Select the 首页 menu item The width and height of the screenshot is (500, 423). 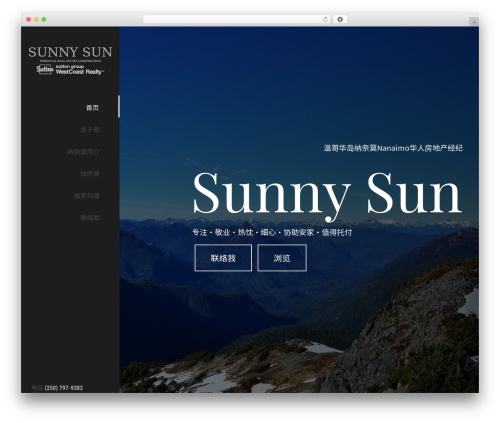pos(92,108)
